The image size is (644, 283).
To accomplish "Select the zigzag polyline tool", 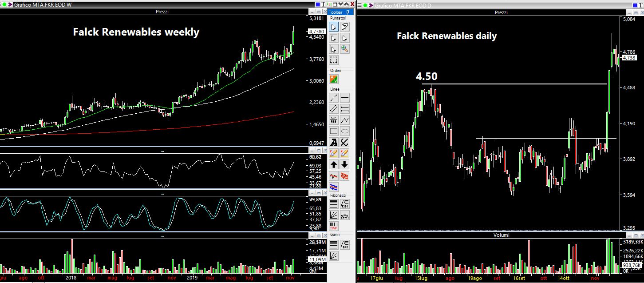I will point(344,120).
